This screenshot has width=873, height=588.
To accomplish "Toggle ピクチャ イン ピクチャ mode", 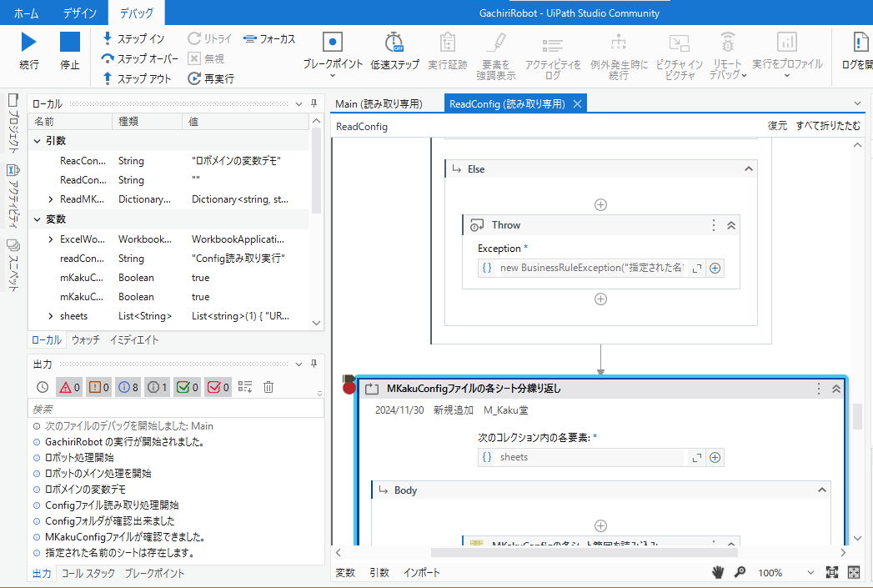I will pyautogui.click(x=680, y=56).
